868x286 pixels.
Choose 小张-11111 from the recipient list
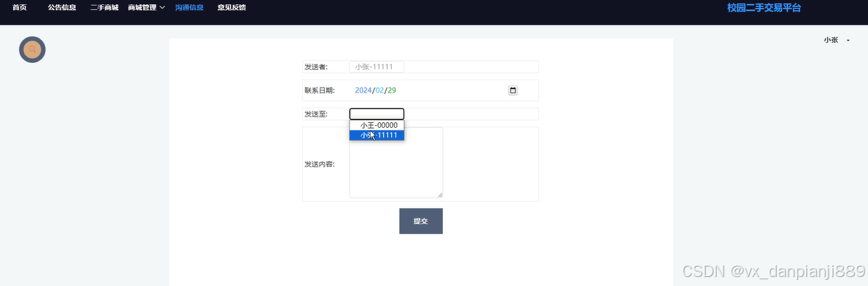pyautogui.click(x=377, y=135)
